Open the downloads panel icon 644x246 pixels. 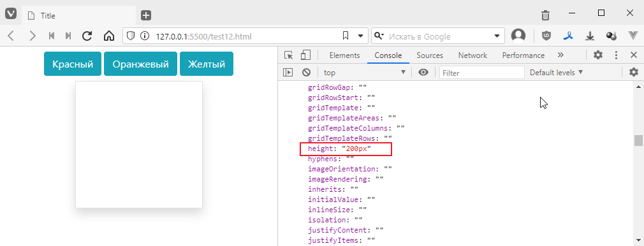(590, 36)
